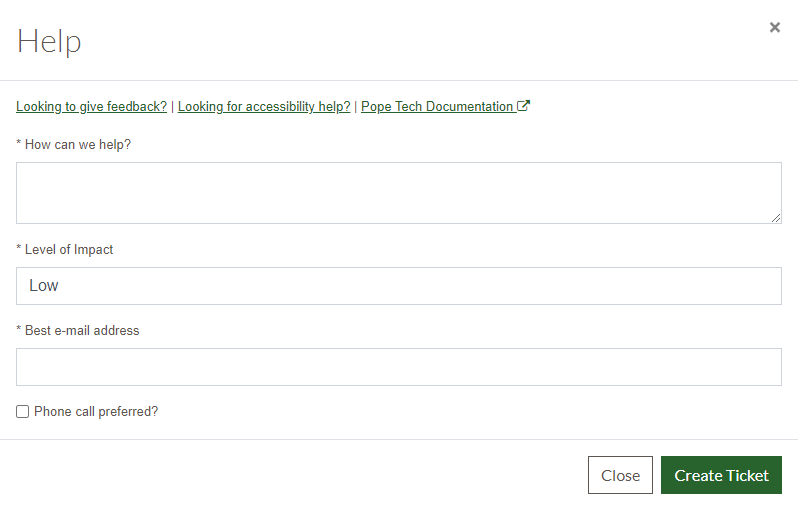
Task: Click the 'Best e-mail address' field label
Action: pyautogui.click(x=82, y=330)
